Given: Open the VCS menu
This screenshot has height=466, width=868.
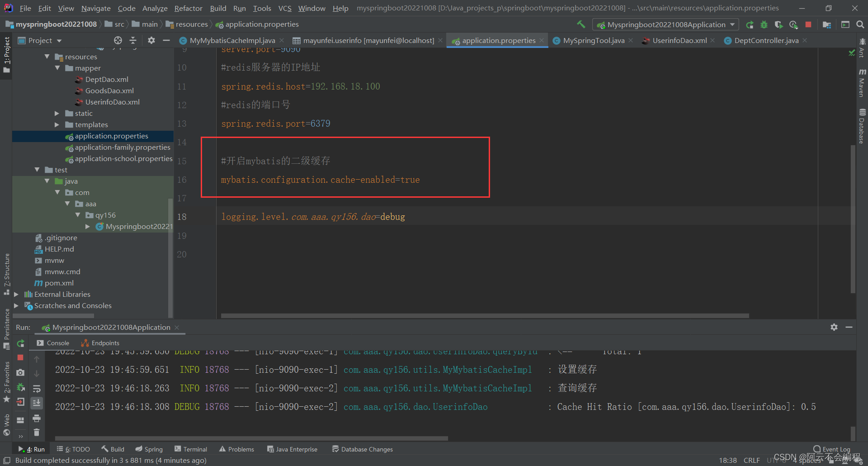Looking at the screenshot, I should point(285,8).
